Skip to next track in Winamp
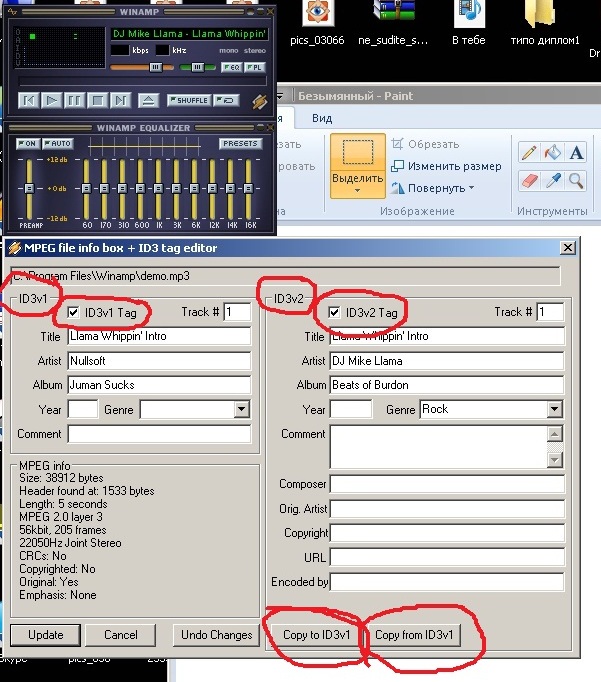Image resolution: width=601 pixels, height=682 pixels. coord(120,101)
